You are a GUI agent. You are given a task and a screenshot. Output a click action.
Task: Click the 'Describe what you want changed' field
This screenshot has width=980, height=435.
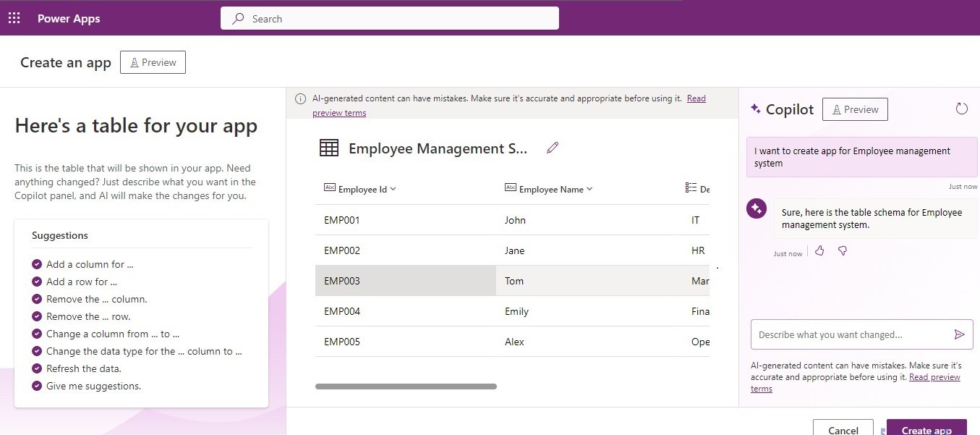(851, 334)
